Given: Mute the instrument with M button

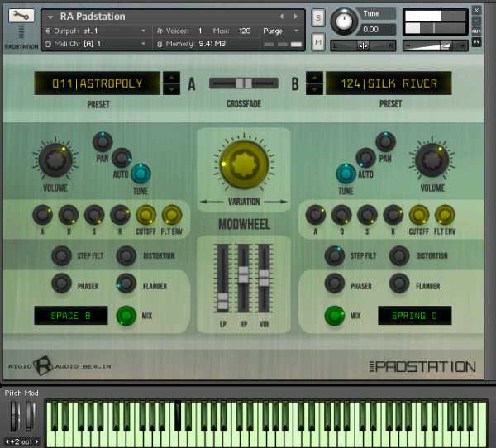Looking at the screenshot, I should point(318,42).
